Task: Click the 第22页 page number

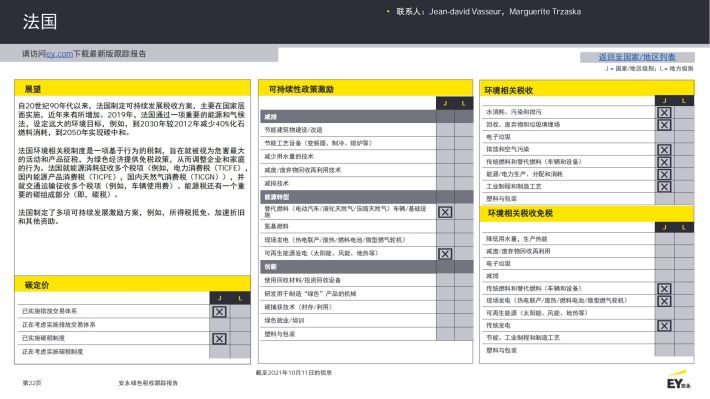Action: click(32, 383)
